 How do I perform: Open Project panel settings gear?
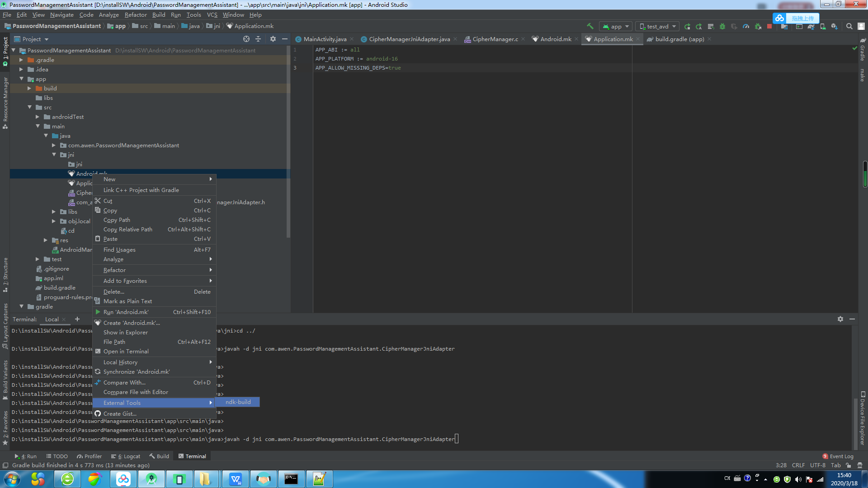pyautogui.click(x=273, y=39)
